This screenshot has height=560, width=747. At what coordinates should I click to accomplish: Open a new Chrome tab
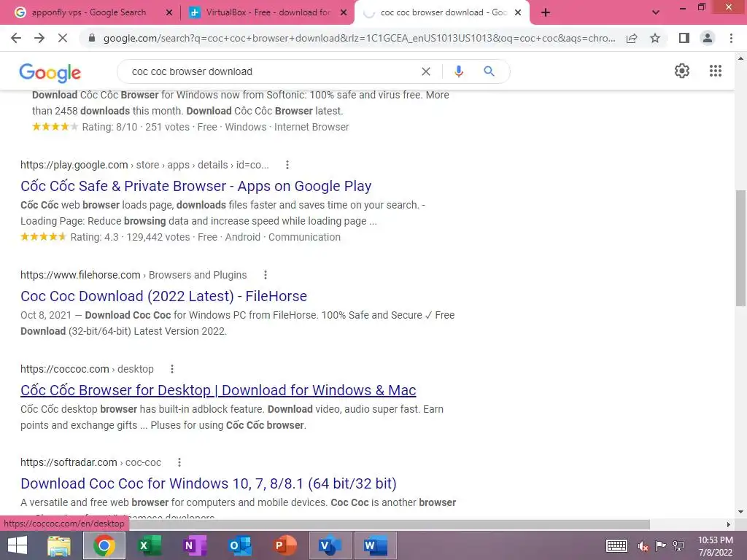coord(546,12)
